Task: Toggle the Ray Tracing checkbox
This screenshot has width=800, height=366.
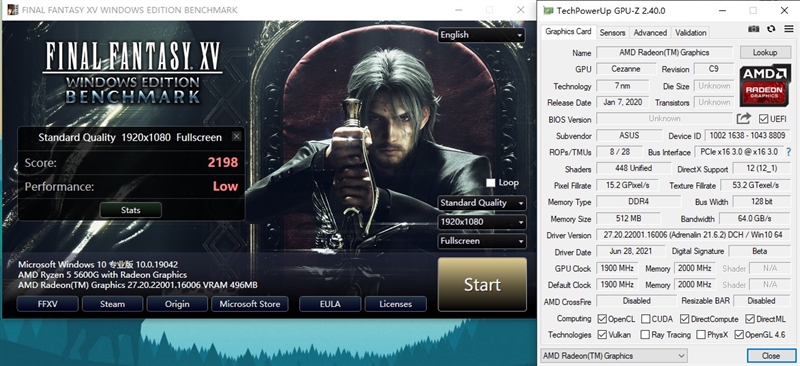Action: [x=645, y=335]
